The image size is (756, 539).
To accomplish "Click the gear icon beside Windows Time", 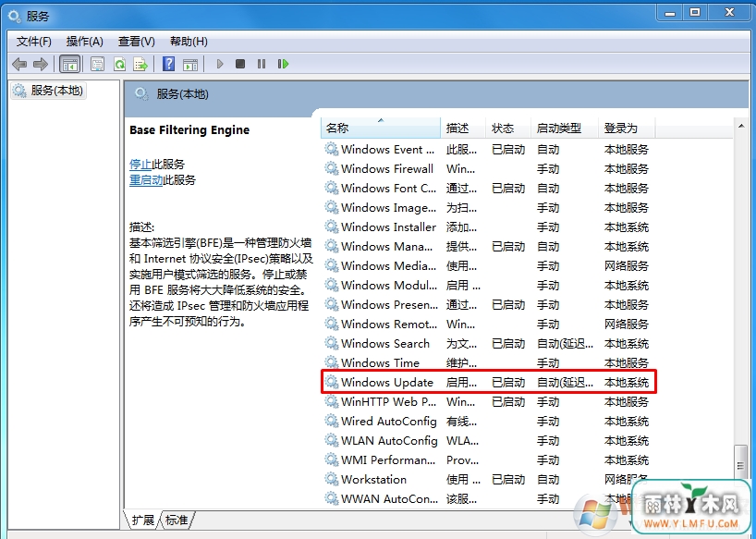I will pos(331,362).
